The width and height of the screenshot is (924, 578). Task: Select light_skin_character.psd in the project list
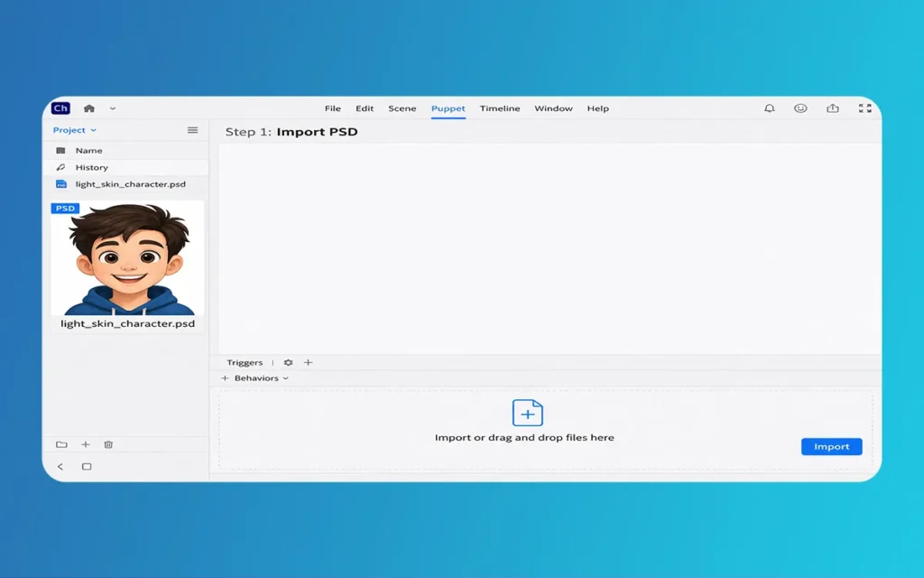click(x=130, y=184)
